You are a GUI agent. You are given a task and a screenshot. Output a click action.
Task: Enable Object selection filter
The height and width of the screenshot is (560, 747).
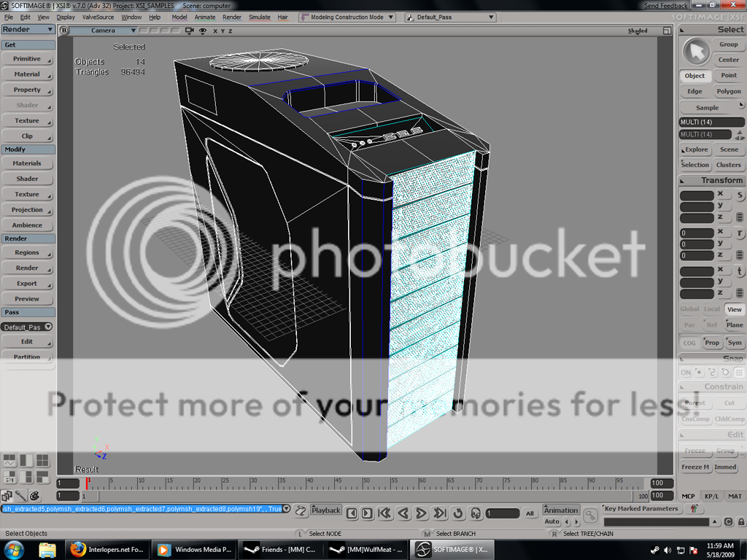pyautogui.click(x=694, y=76)
